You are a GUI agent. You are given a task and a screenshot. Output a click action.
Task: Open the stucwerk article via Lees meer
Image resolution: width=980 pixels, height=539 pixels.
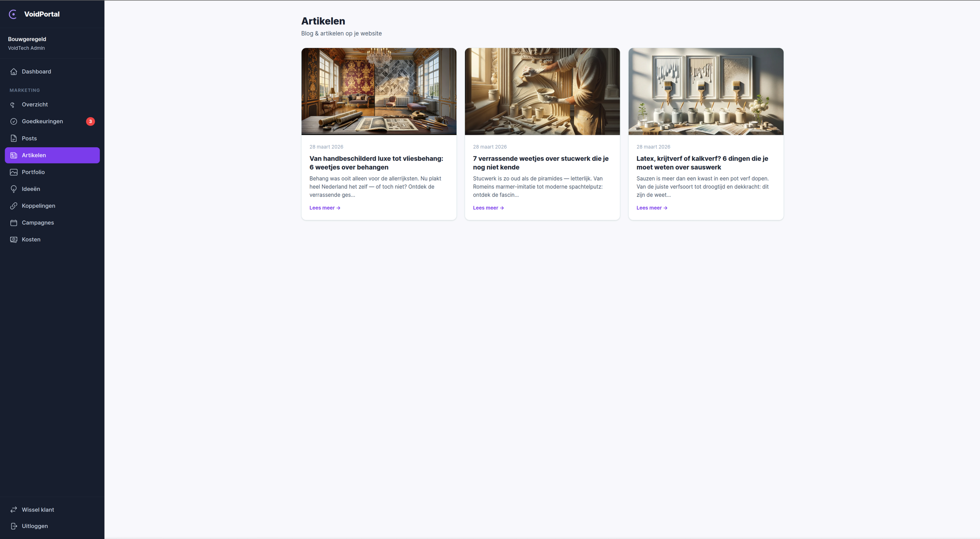(x=489, y=208)
